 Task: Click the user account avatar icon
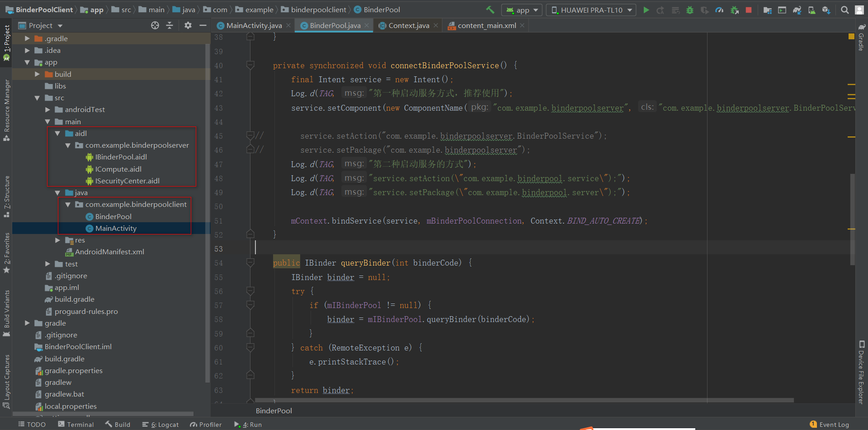pyautogui.click(x=859, y=10)
